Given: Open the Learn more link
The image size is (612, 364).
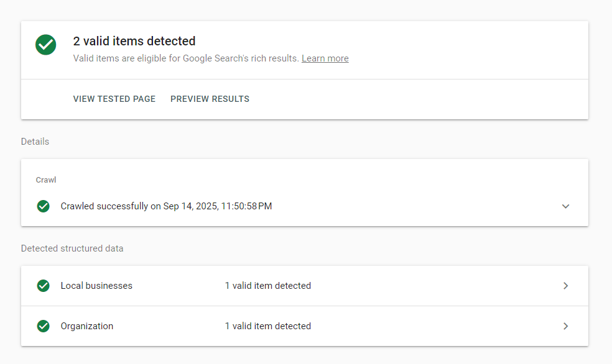Looking at the screenshot, I should 325,58.
